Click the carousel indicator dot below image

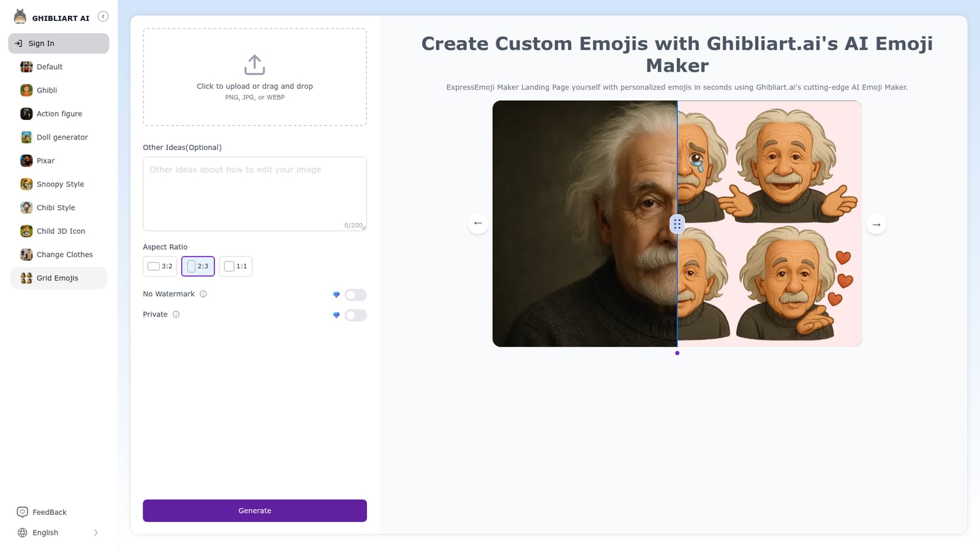pyautogui.click(x=677, y=353)
